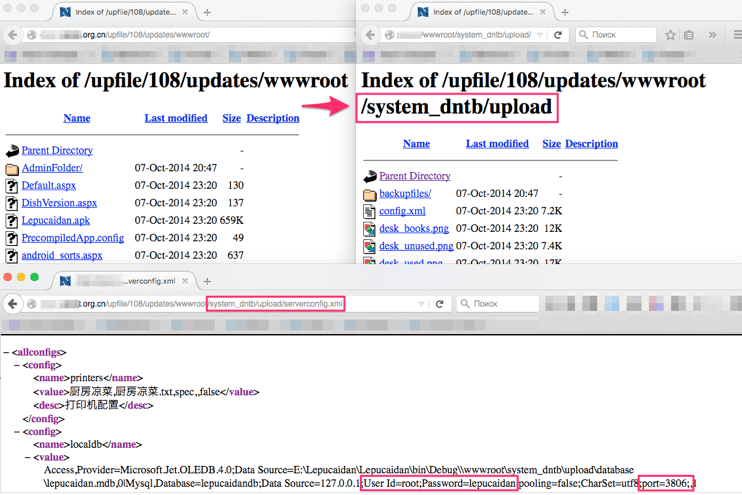Open the AdminFolder/ directory link
This screenshot has width=742, height=495.
[52, 168]
